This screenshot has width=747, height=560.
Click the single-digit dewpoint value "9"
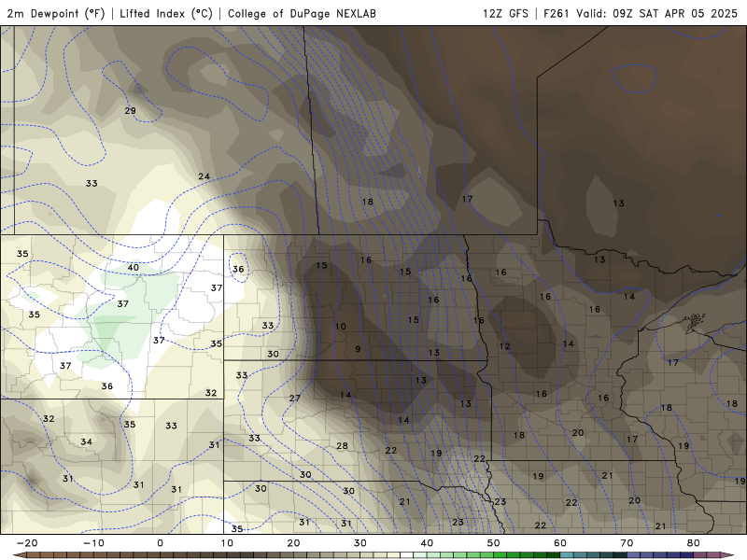tap(358, 349)
